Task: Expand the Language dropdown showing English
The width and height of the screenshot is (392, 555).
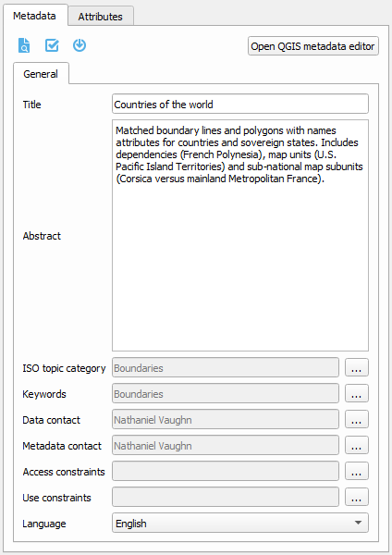Action: click(240, 523)
